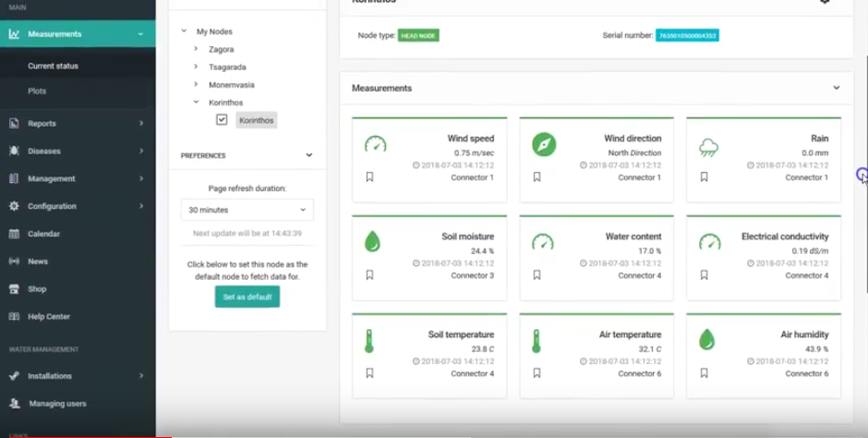Click the Wind direction compass icon
Viewport: 868px width, 438px height.
(543, 145)
